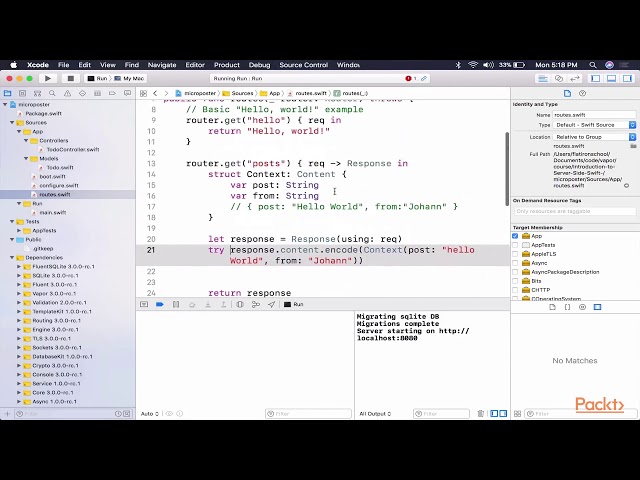Check AppleTLS target membership

click(x=515, y=254)
